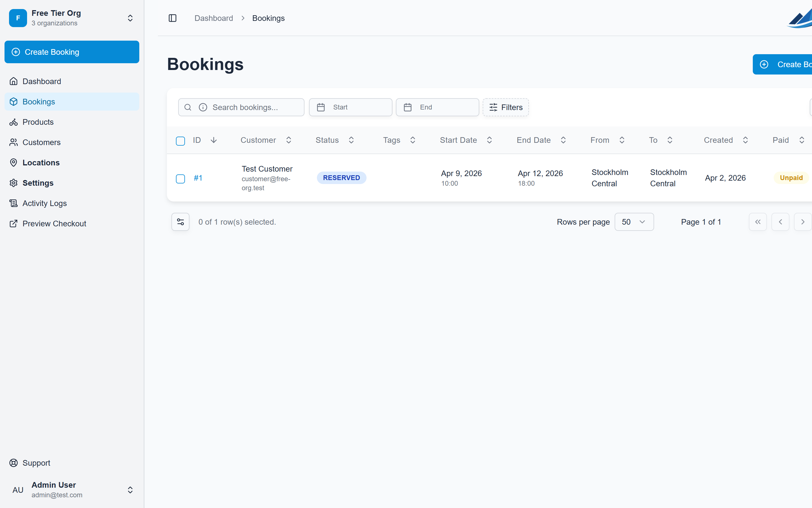Image resolution: width=812 pixels, height=508 pixels.
Task: Open Settings in the sidebar
Action: pos(72,183)
